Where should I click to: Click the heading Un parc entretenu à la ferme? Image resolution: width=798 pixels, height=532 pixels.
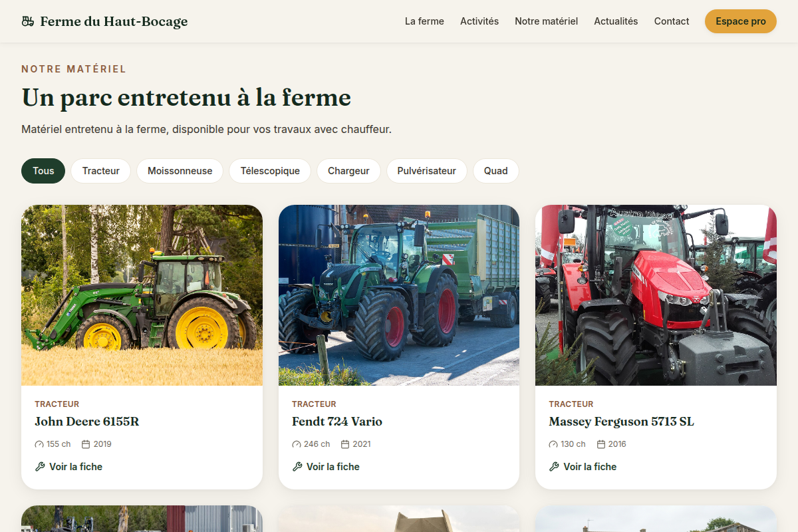pyautogui.click(x=186, y=98)
